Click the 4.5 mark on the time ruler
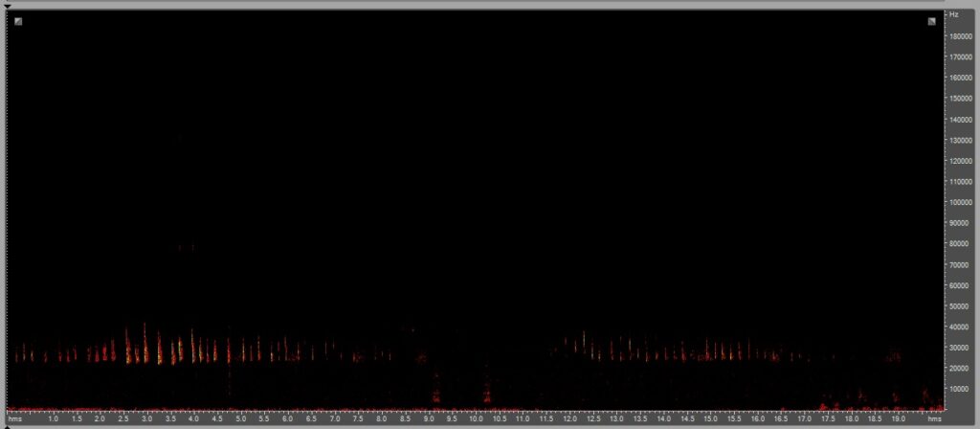 click(x=217, y=418)
